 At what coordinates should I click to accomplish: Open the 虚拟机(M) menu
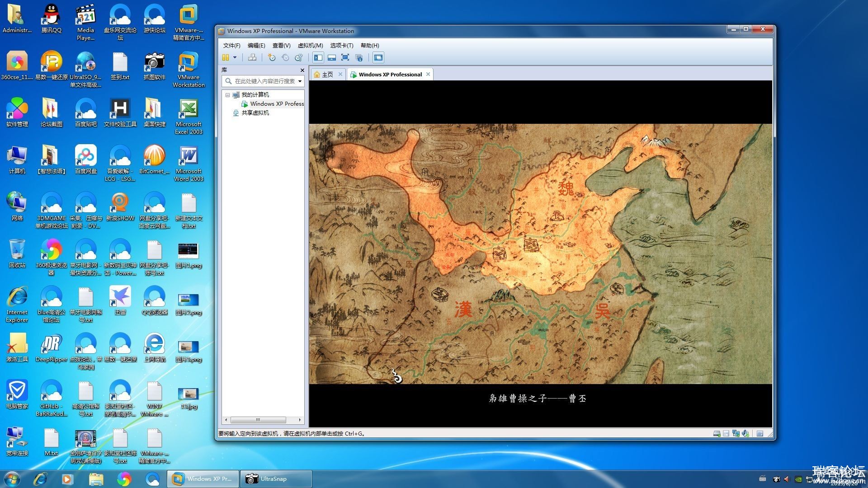coord(310,45)
